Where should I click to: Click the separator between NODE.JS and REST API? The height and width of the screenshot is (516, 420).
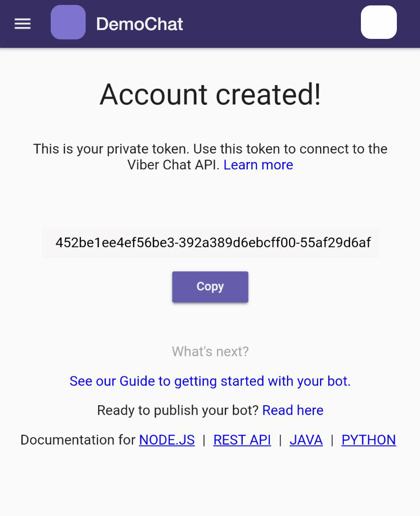tap(204, 440)
